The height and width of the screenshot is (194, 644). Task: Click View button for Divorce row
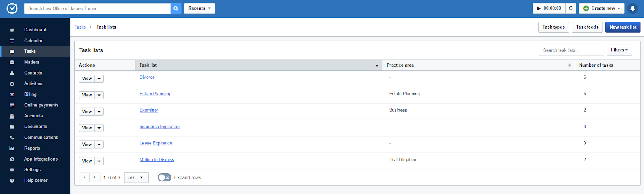[x=87, y=79]
